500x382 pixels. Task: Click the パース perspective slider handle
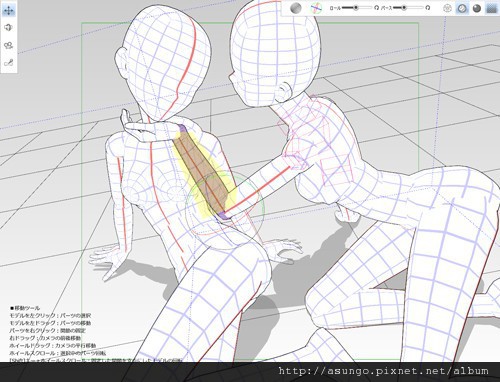pyautogui.click(x=404, y=7)
